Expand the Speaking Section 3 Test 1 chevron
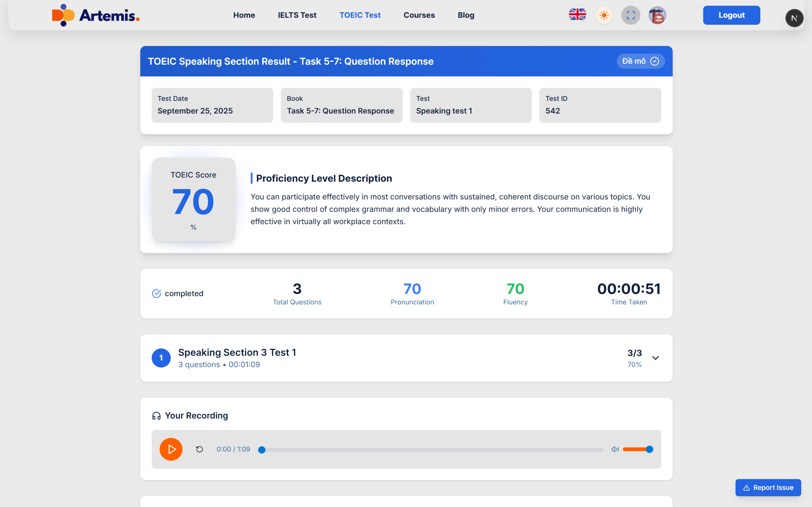Viewport: 812px width, 507px height. 655,358
